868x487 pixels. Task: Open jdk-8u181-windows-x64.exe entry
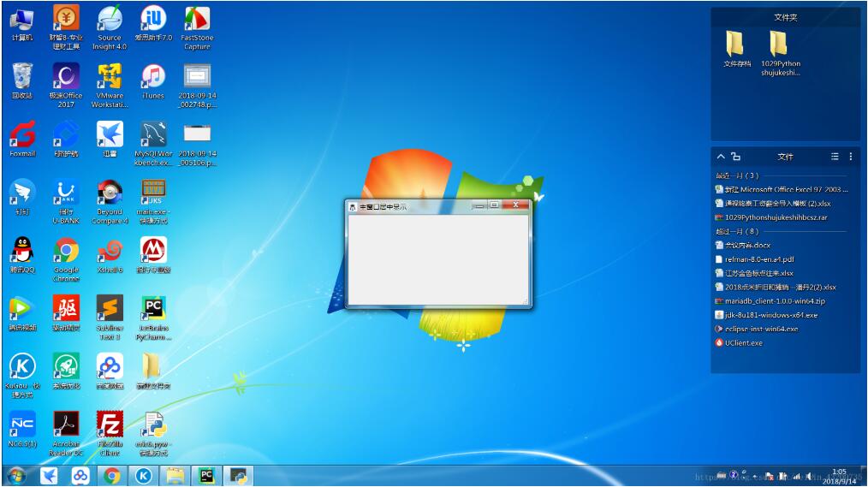pos(766,315)
